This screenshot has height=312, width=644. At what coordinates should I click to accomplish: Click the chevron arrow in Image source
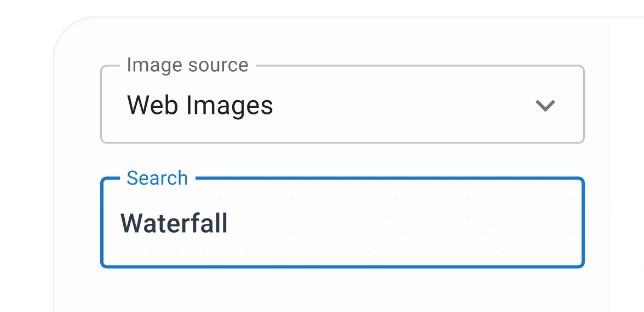tap(545, 106)
